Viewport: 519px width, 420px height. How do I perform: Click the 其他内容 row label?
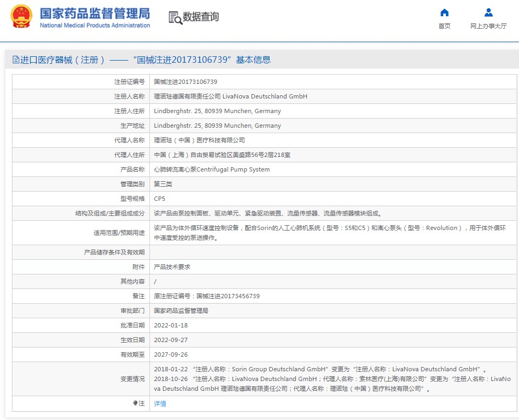[x=133, y=281]
